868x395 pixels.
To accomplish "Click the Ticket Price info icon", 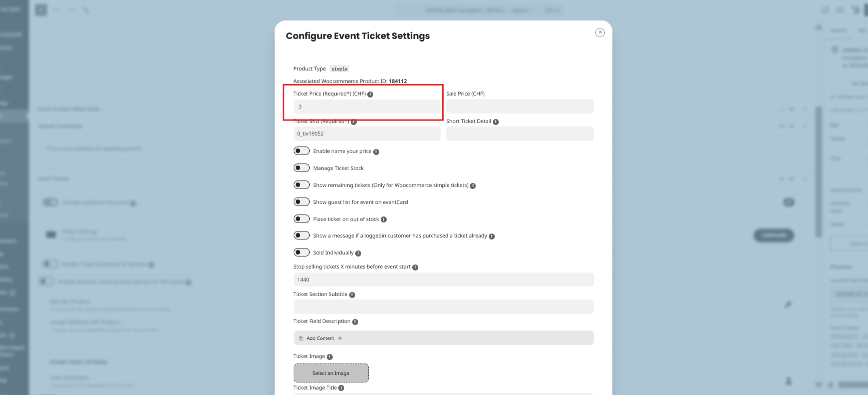I will 370,94.
